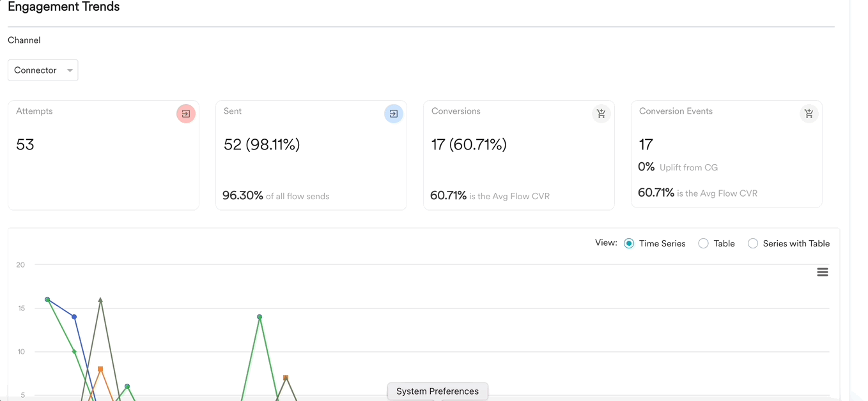Image resolution: width=868 pixels, height=401 pixels.
Task: Click the Attempts value of 53
Action: point(25,144)
